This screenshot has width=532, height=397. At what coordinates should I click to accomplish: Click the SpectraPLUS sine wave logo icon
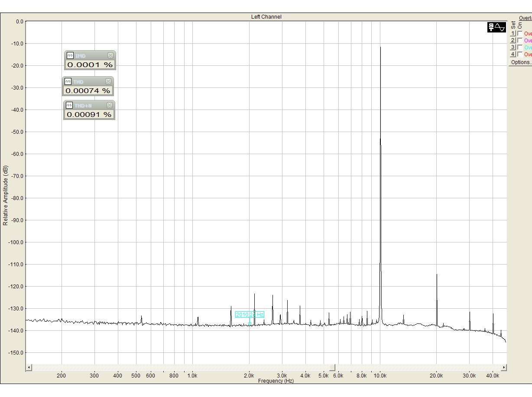(496, 27)
